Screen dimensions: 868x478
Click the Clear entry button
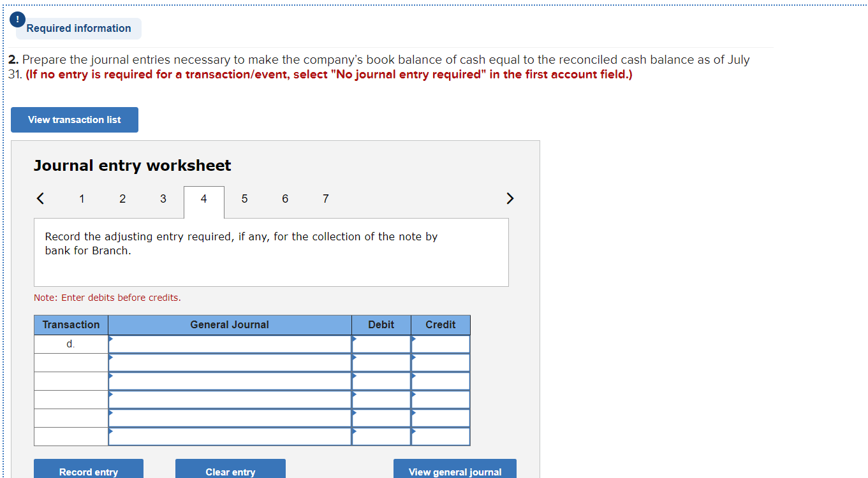click(x=230, y=472)
